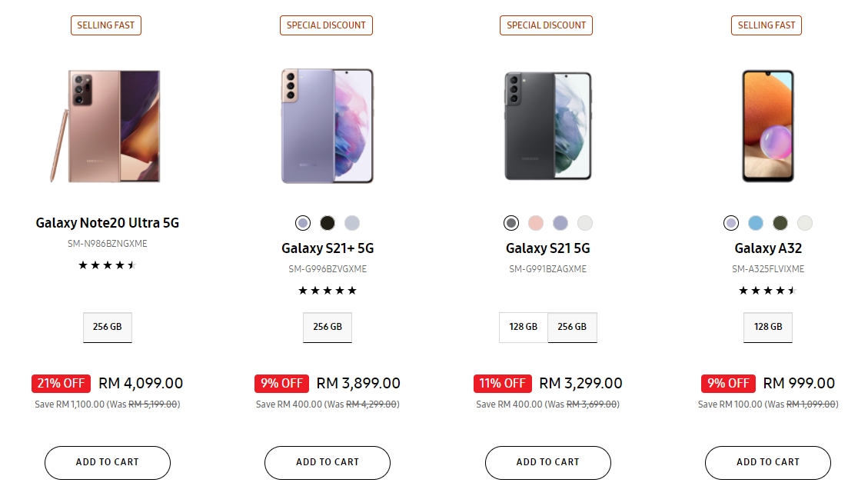
Task: Pick the blue color swatch for Galaxy A32
Action: click(755, 222)
